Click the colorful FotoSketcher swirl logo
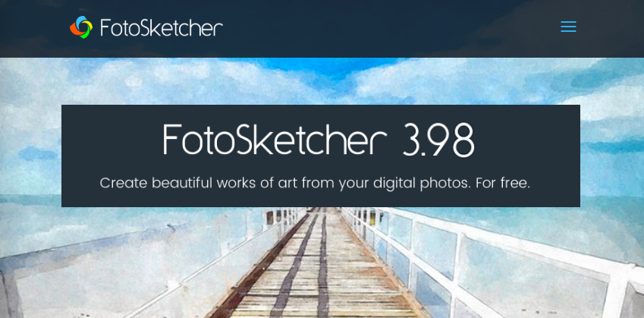Image resolution: width=644 pixels, height=318 pixels. tap(81, 27)
